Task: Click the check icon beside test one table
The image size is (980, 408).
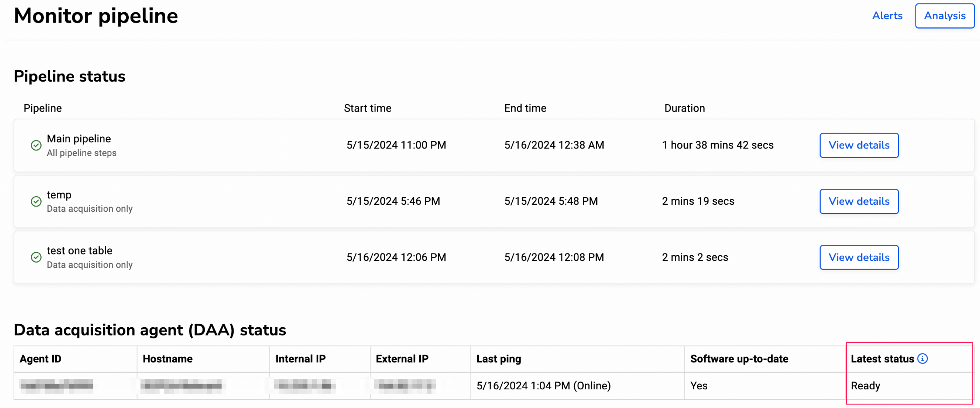Action: tap(36, 257)
